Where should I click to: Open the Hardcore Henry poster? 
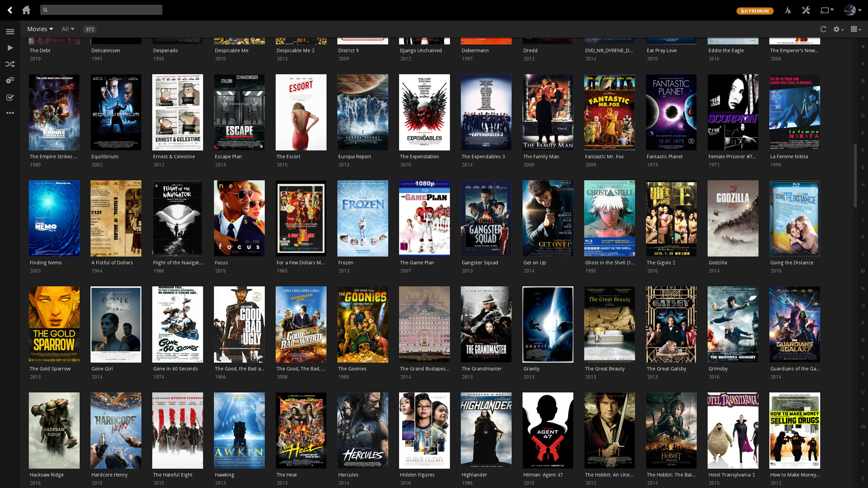coord(116,430)
